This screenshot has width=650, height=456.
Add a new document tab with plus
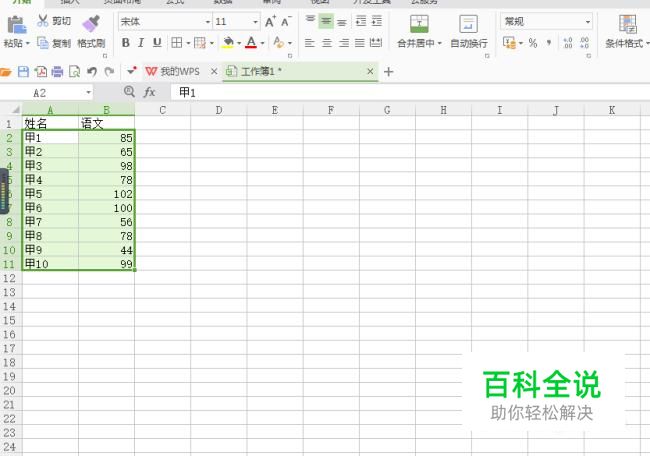[x=388, y=72]
